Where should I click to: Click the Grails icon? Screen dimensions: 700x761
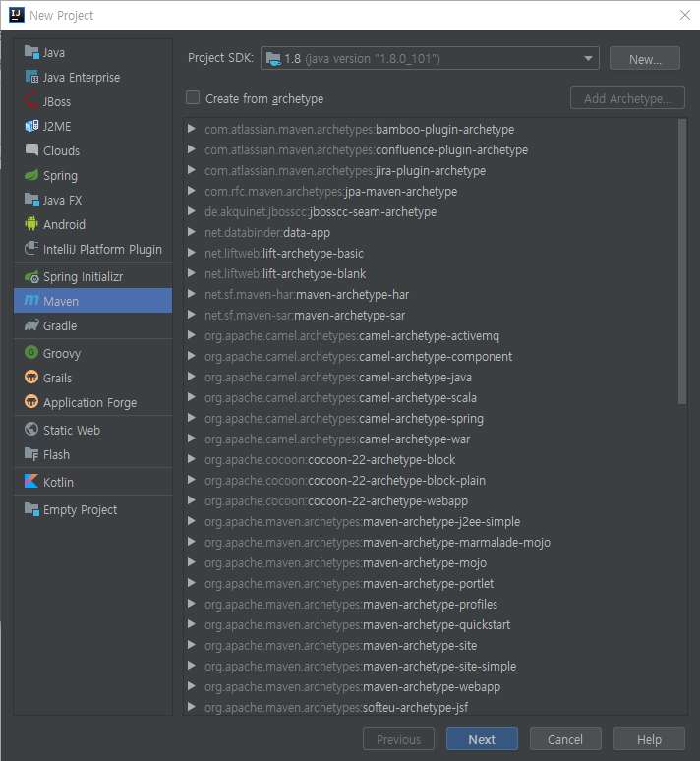point(31,378)
